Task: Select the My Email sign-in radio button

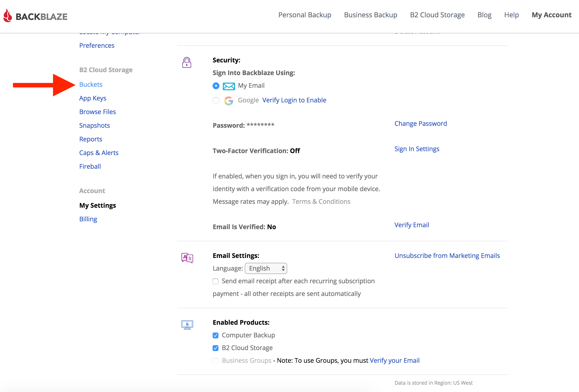Action: [x=216, y=86]
